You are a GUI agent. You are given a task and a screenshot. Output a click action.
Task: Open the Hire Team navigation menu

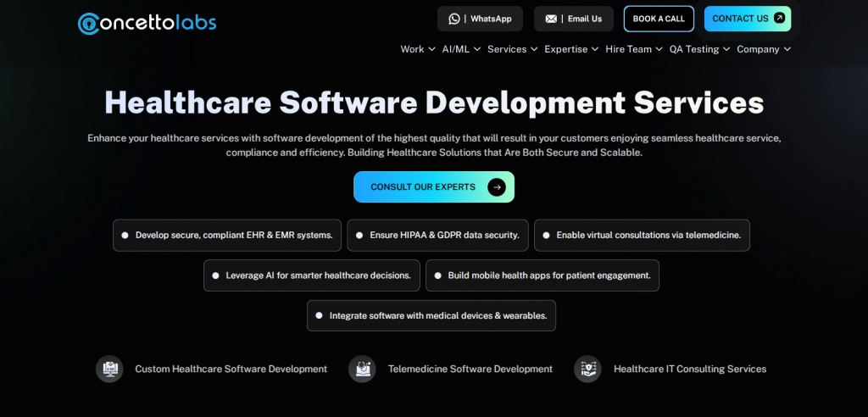[x=634, y=49]
